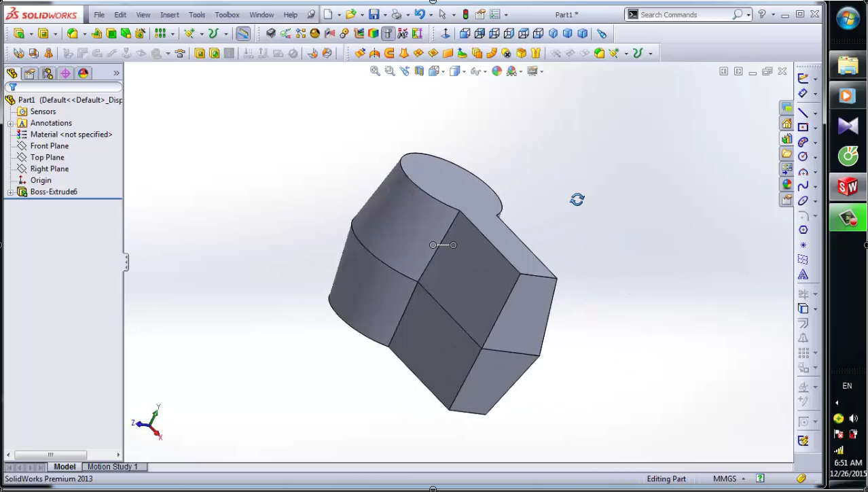Open the Insert menu
Image resolution: width=868 pixels, height=492 pixels.
pyautogui.click(x=169, y=14)
